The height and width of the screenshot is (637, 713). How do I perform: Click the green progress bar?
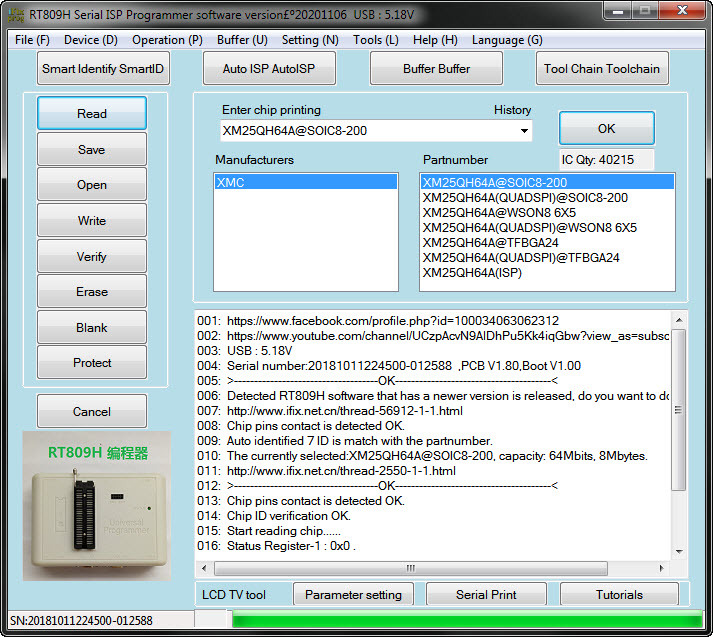(x=467, y=620)
